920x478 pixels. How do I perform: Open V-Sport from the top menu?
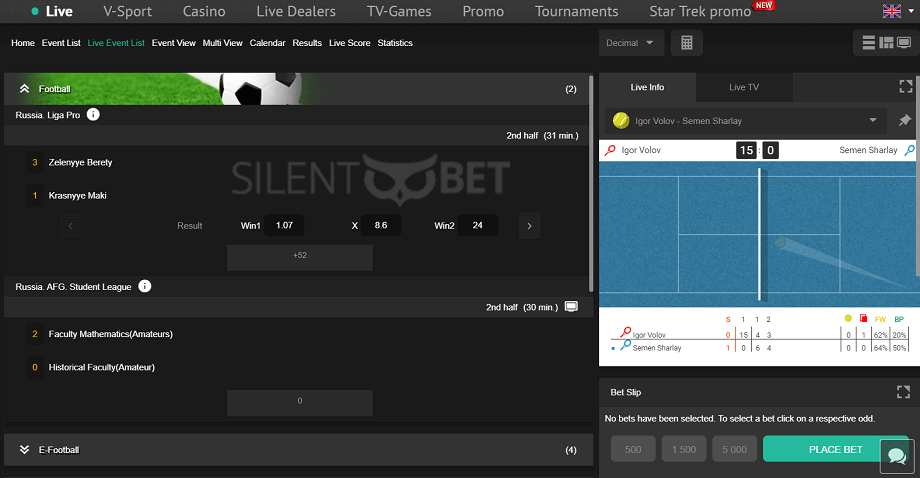coord(127,11)
